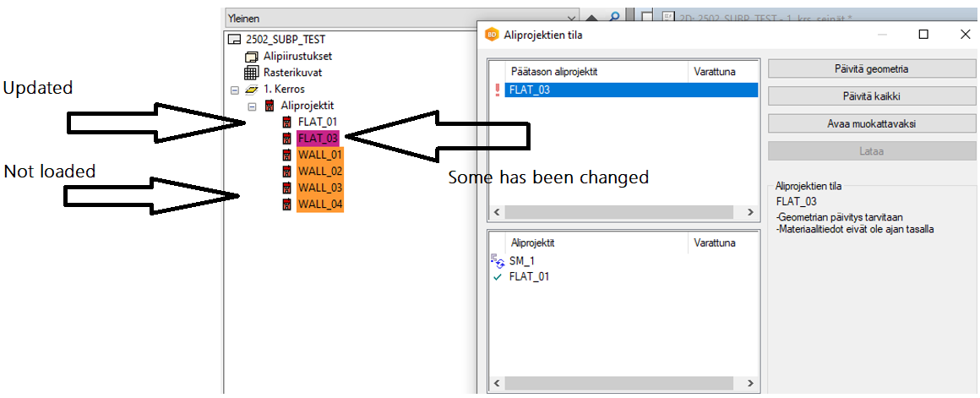Collapse the 1. Kerros tree node
The image size is (980, 398).
[234, 90]
